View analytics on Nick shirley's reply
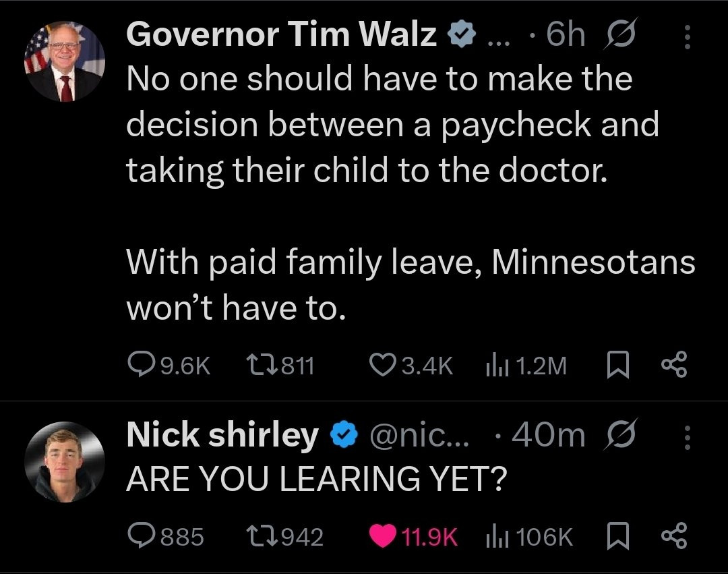The width and height of the screenshot is (728, 574). click(x=495, y=536)
